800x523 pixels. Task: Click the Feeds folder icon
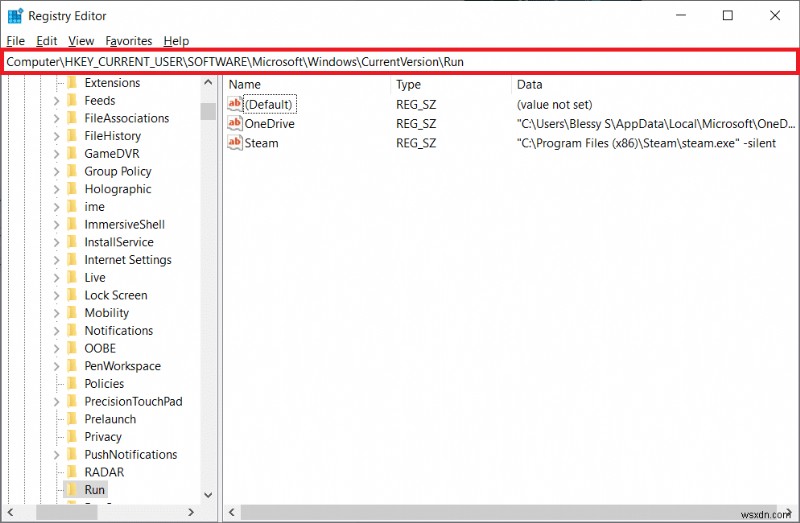72,101
